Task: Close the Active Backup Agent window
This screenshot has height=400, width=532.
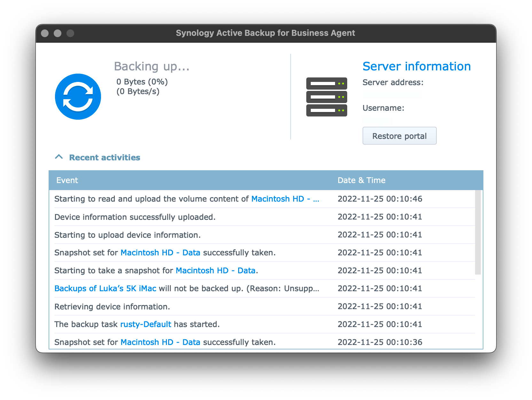Action: coord(45,33)
